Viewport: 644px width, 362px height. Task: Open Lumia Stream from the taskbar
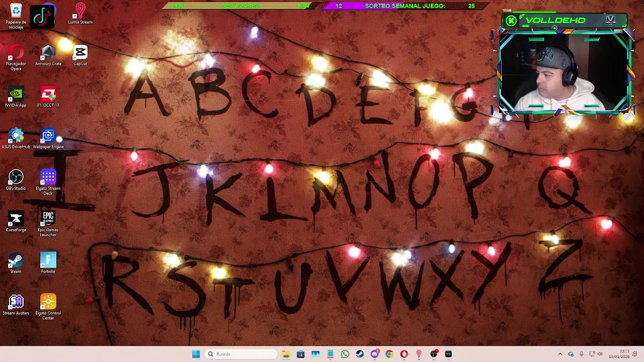[419, 354]
